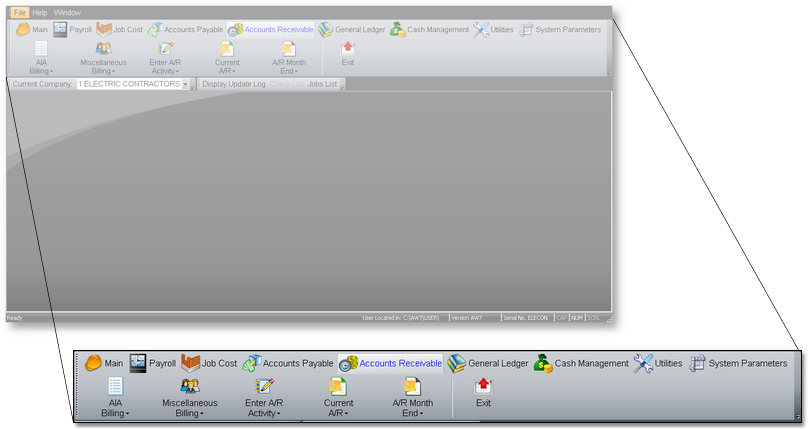The width and height of the screenshot is (808, 430).
Task: Open System Parameters icon in the main window
Action: click(x=526, y=29)
